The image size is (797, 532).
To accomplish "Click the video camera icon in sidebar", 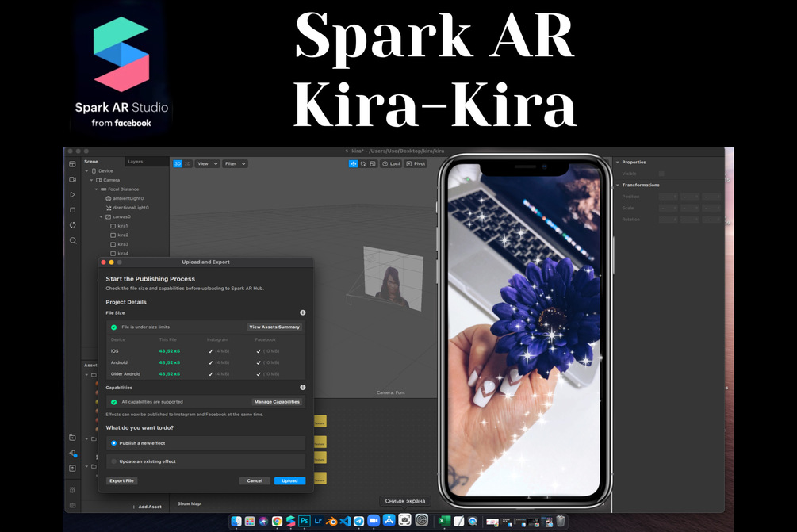I will [x=73, y=179].
